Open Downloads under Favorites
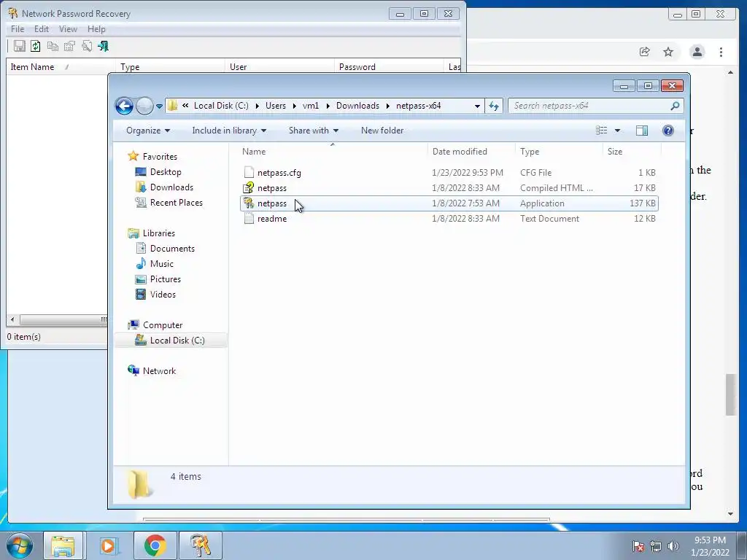The height and width of the screenshot is (560, 747). (x=171, y=187)
